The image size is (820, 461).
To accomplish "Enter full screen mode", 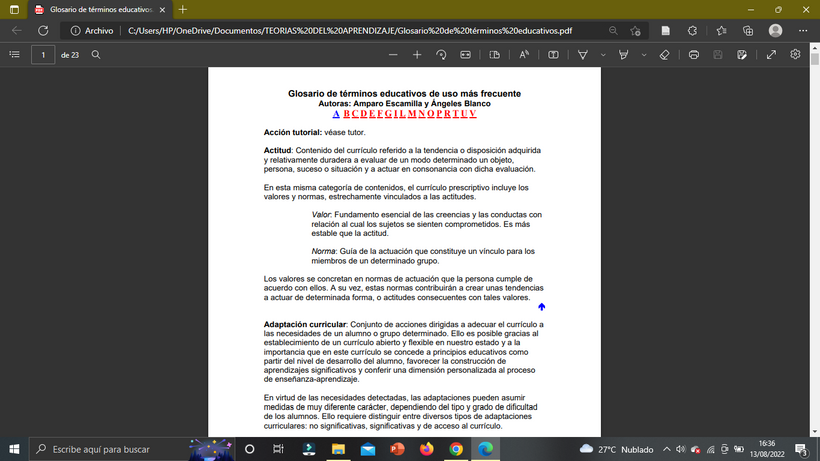I will point(771,54).
